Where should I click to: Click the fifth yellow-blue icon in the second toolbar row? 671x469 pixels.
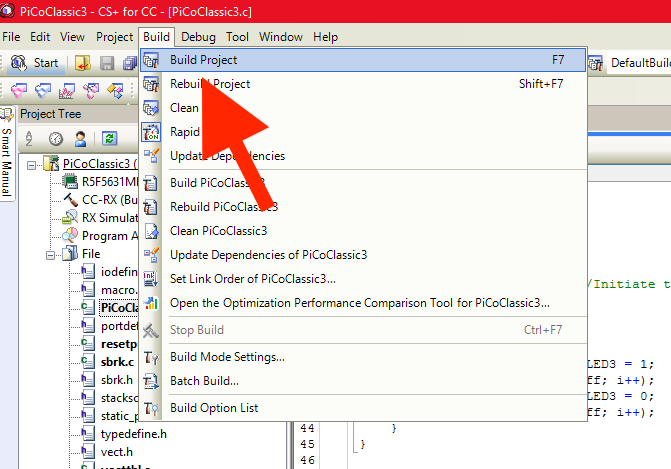(115, 90)
